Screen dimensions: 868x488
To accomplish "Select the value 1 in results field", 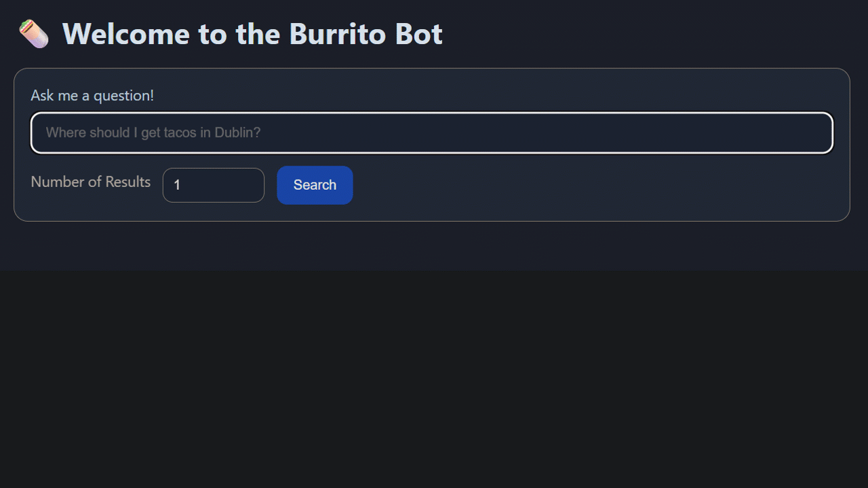I will [x=177, y=185].
